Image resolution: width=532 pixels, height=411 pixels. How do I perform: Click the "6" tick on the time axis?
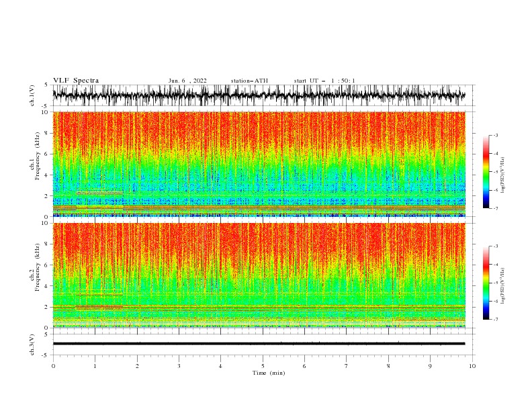pyautogui.click(x=304, y=366)
